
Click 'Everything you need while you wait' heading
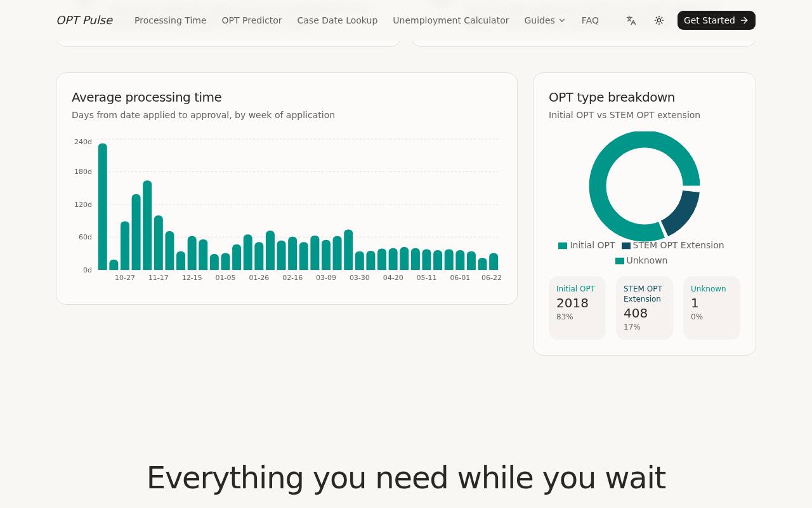pos(406,478)
